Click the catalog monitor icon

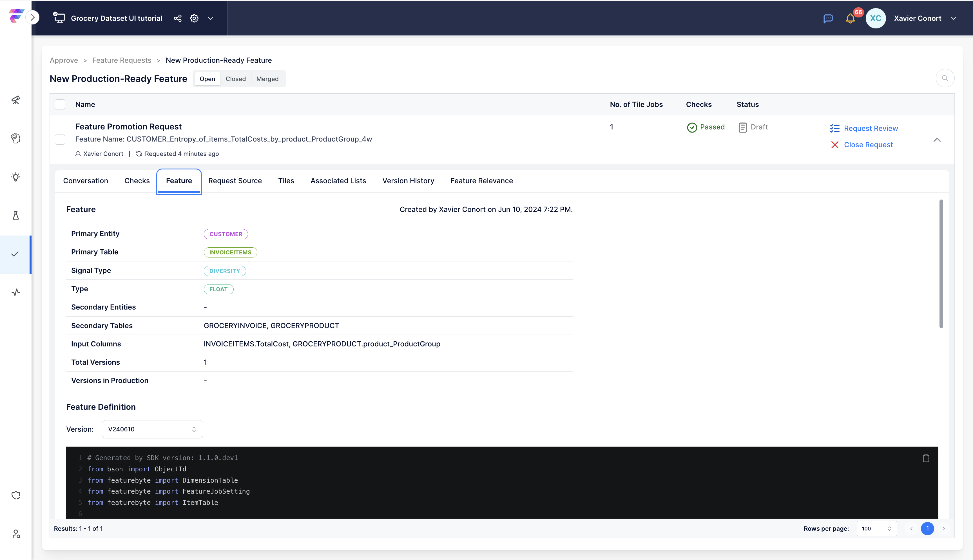(x=59, y=18)
